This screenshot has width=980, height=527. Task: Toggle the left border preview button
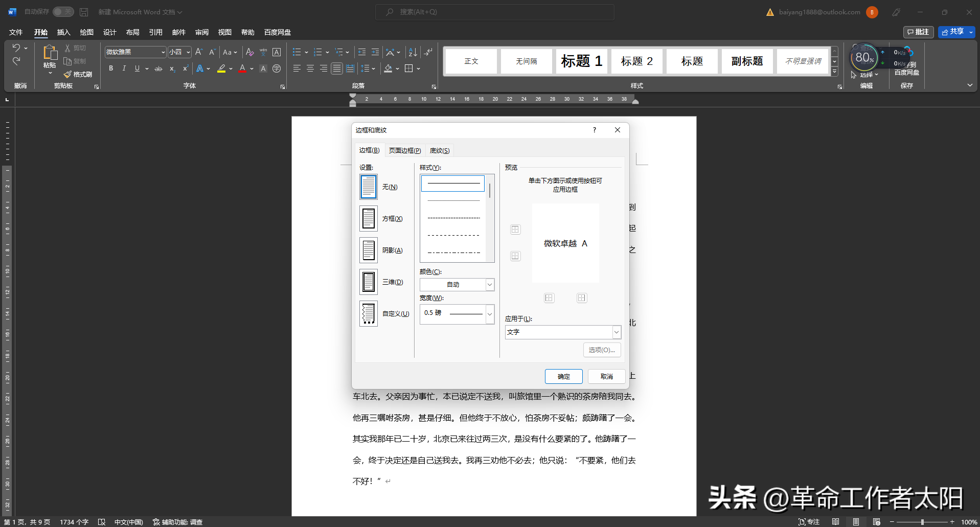pyautogui.click(x=549, y=298)
